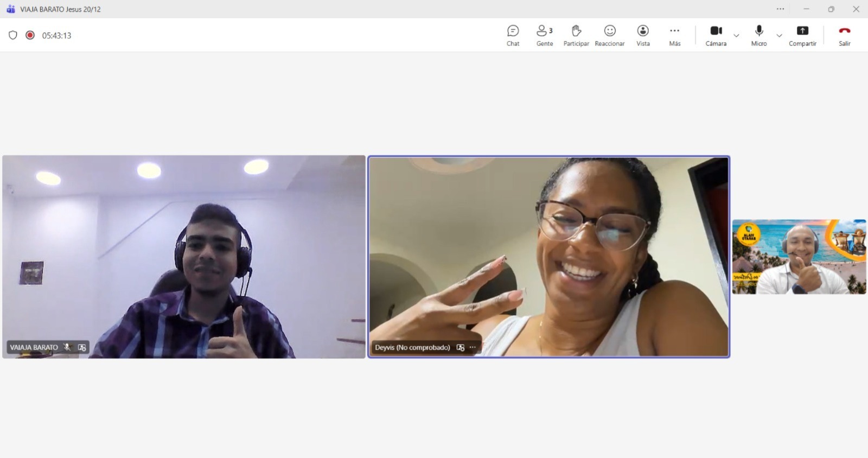Open the title bar three-dots settings menu
This screenshot has width=868, height=458.
(x=780, y=9)
